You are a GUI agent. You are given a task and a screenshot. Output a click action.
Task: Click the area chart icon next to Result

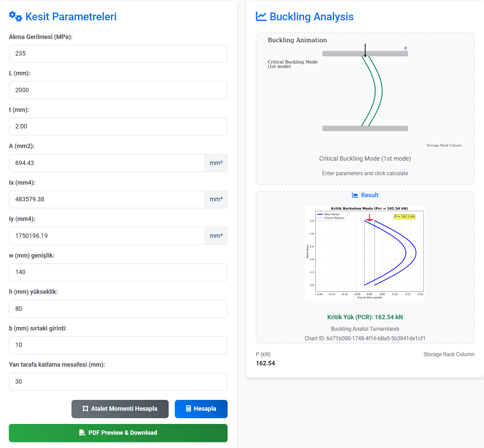pyautogui.click(x=355, y=195)
